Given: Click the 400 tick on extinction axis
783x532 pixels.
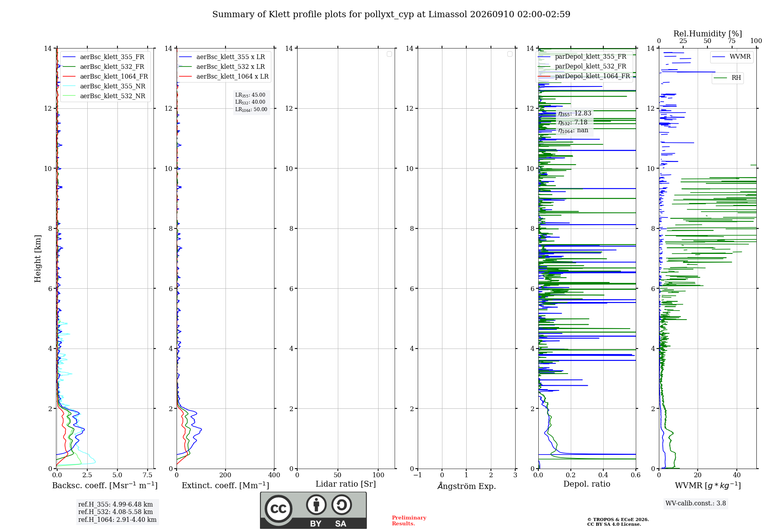Looking at the screenshot, I should [x=274, y=475].
